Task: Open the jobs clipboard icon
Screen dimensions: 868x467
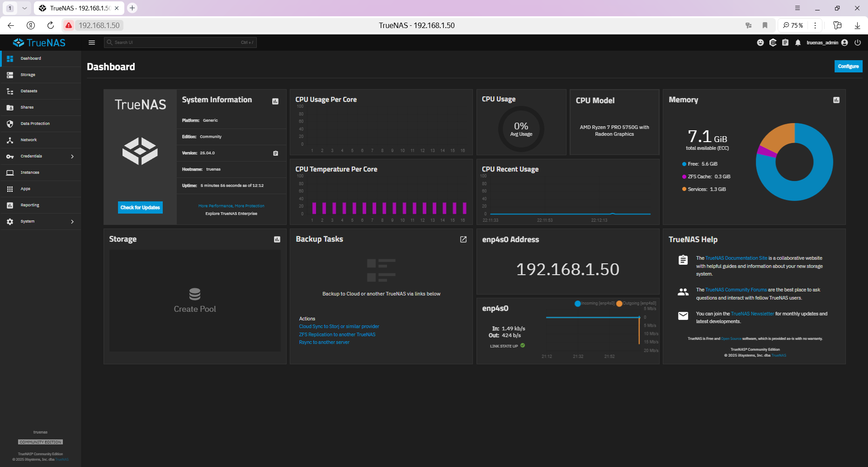Action: 785,43
